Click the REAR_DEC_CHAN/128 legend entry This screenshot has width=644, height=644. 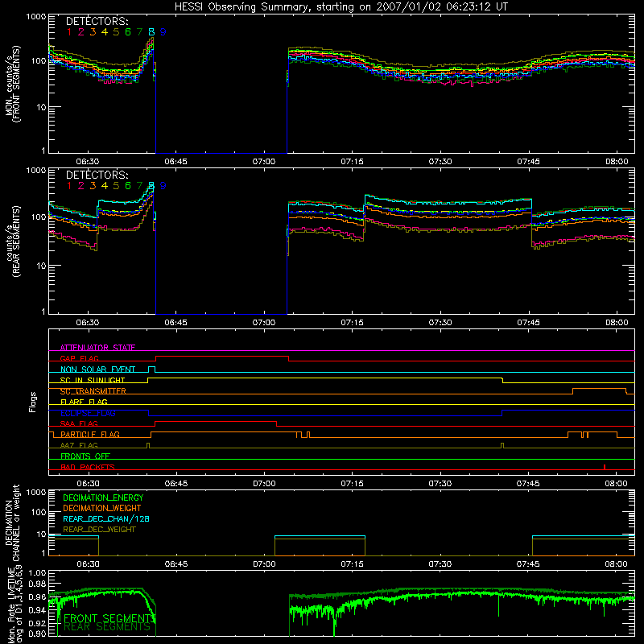point(106,518)
